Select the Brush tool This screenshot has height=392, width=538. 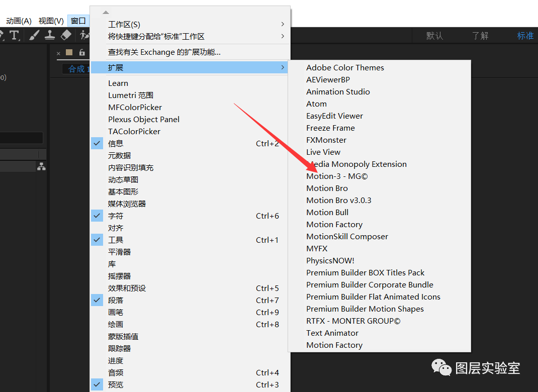tap(34, 35)
